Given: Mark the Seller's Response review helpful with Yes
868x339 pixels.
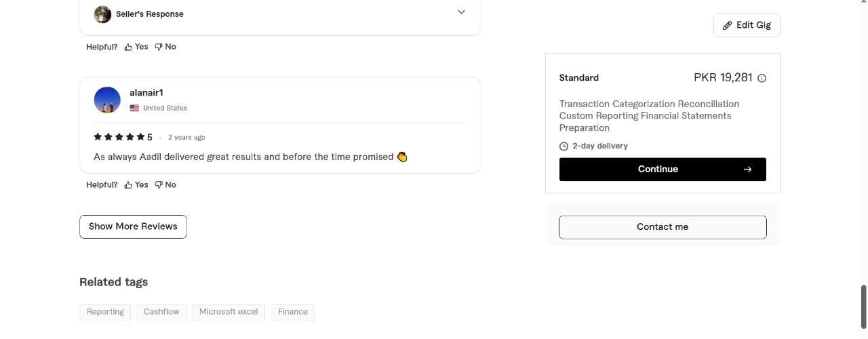Looking at the screenshot, I should [136, 47].
